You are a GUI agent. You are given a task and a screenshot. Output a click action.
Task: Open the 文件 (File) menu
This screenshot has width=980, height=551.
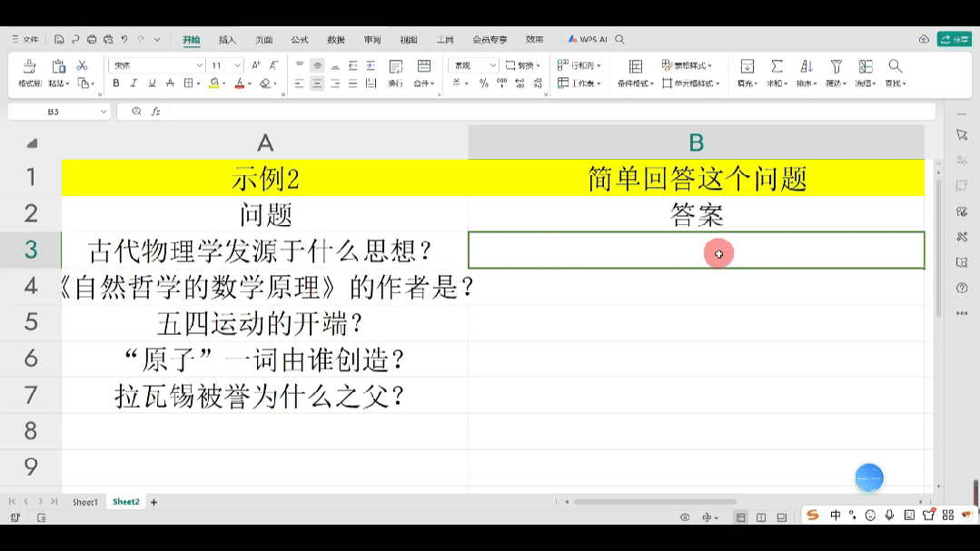tap(25, 39)
